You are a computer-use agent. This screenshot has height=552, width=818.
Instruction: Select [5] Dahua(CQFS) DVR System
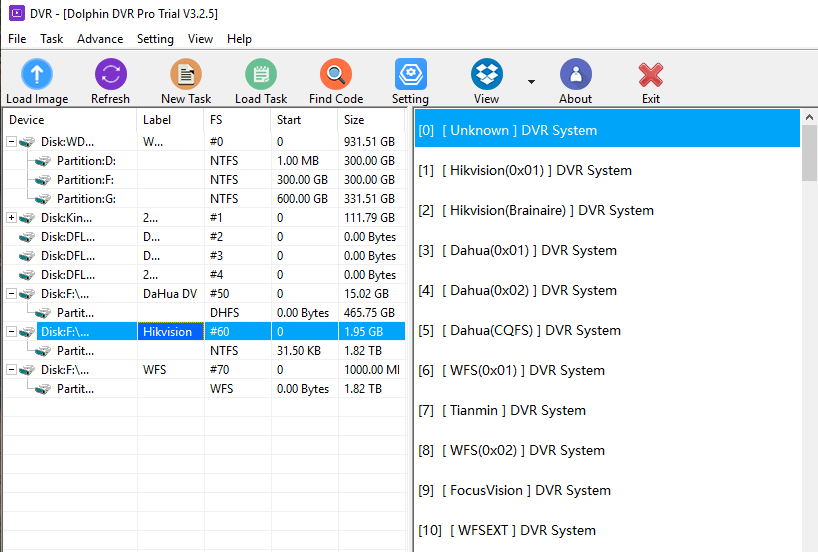click(x=607, y=330)
